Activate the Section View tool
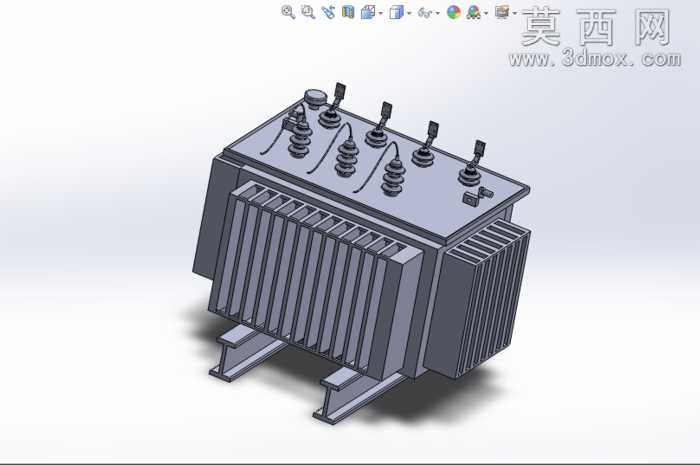 [348, 12]
